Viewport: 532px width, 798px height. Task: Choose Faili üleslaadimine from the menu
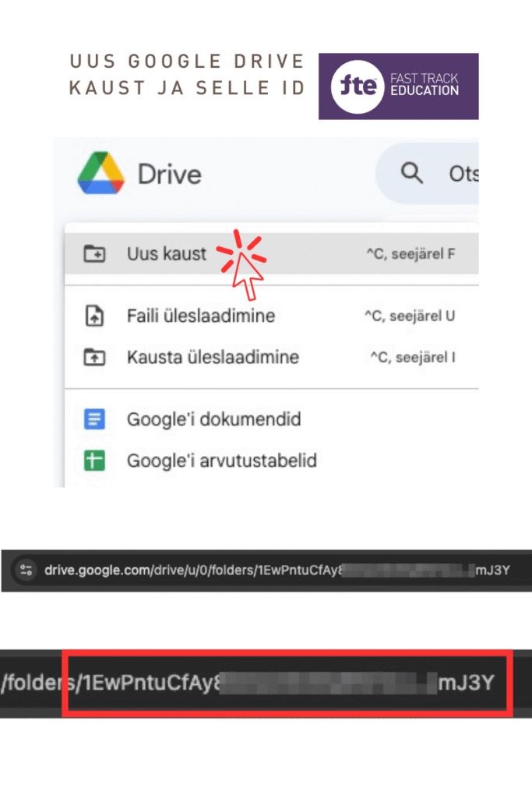click(x=272, y=316)
